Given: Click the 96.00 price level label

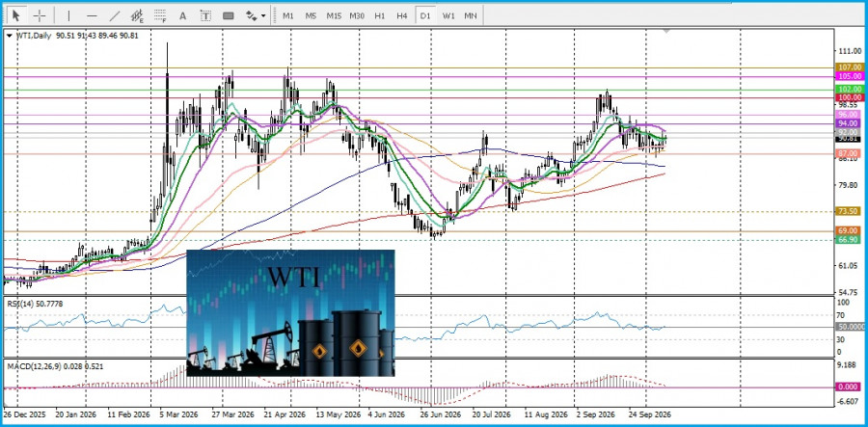Looking at the screenshot, I should (850, 114).
